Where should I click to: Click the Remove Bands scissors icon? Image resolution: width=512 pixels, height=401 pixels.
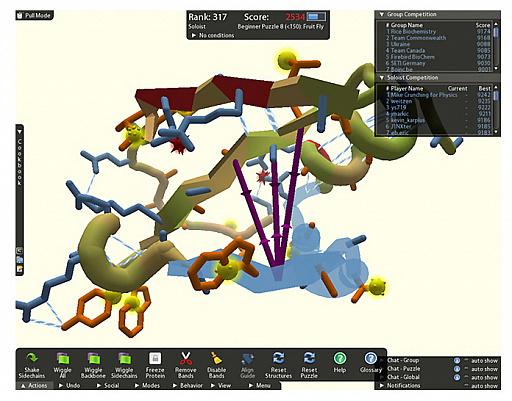(186, 358)
